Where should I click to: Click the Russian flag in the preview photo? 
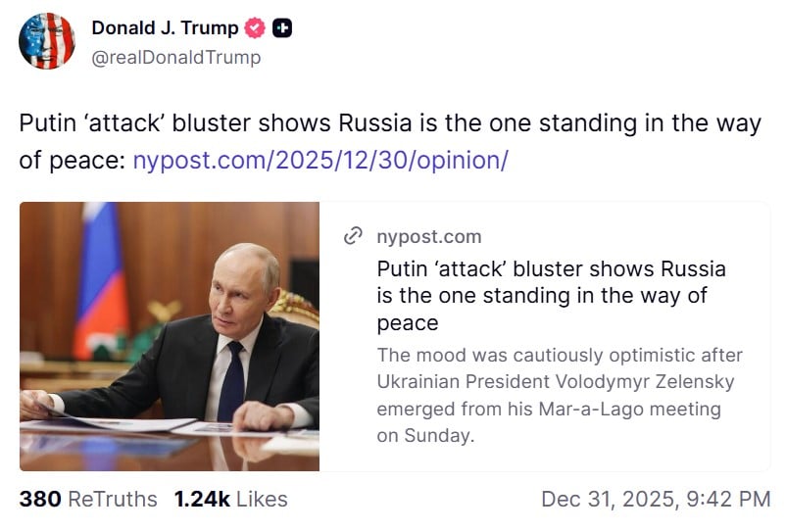[x=100, y=279]
